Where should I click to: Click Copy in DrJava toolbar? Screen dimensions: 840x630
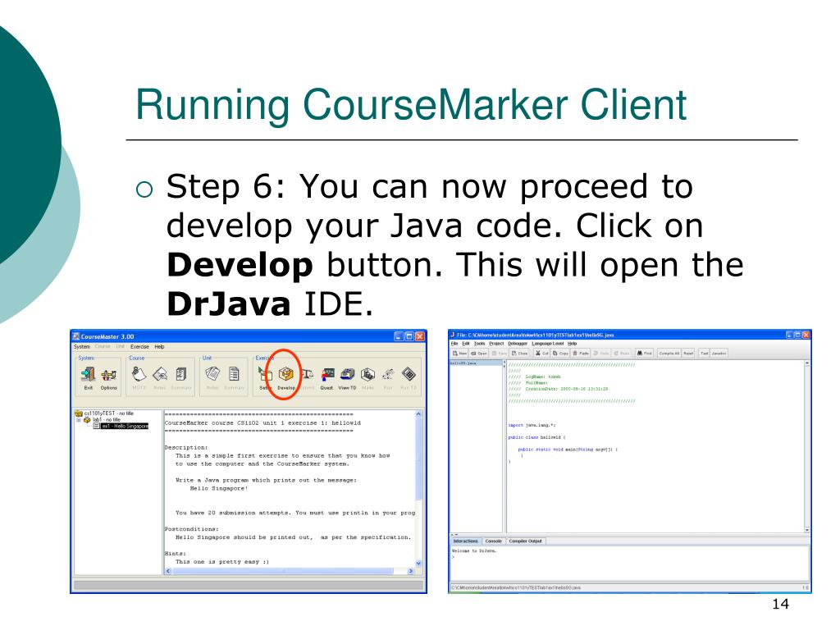click(560, 353)
